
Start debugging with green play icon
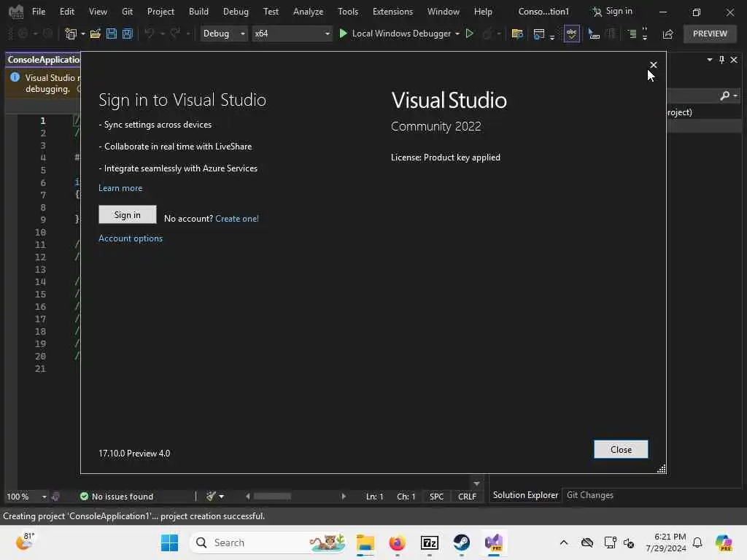[343, 34]
